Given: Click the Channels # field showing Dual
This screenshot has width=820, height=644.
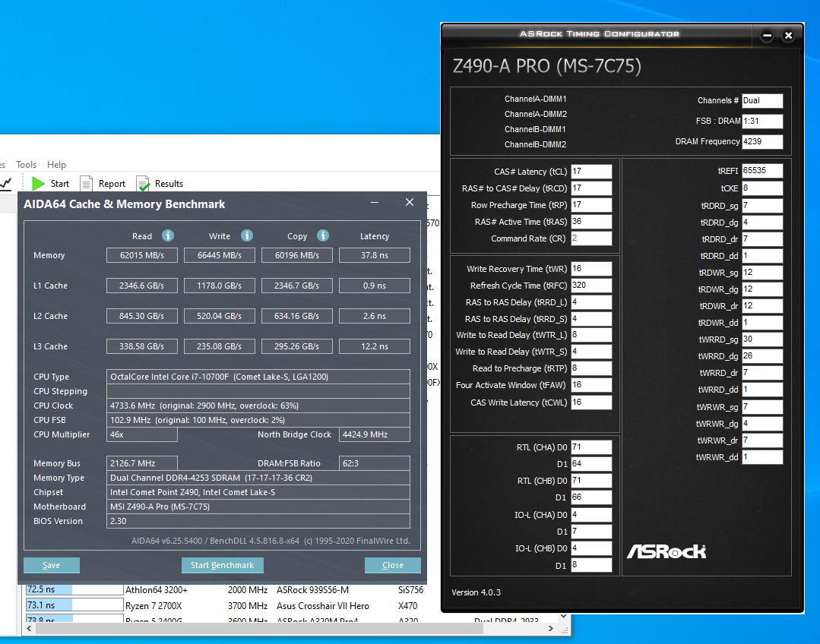Looking at the screenshot, I should [762, 101].
